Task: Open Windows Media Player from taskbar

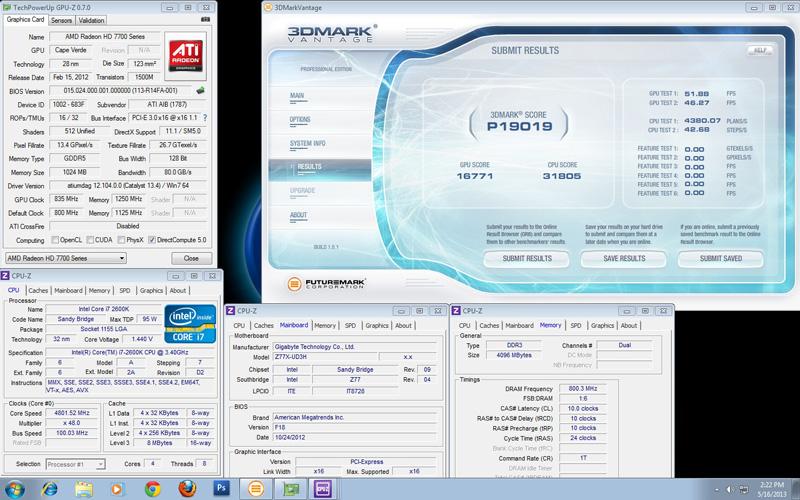Action: (117, 489)
